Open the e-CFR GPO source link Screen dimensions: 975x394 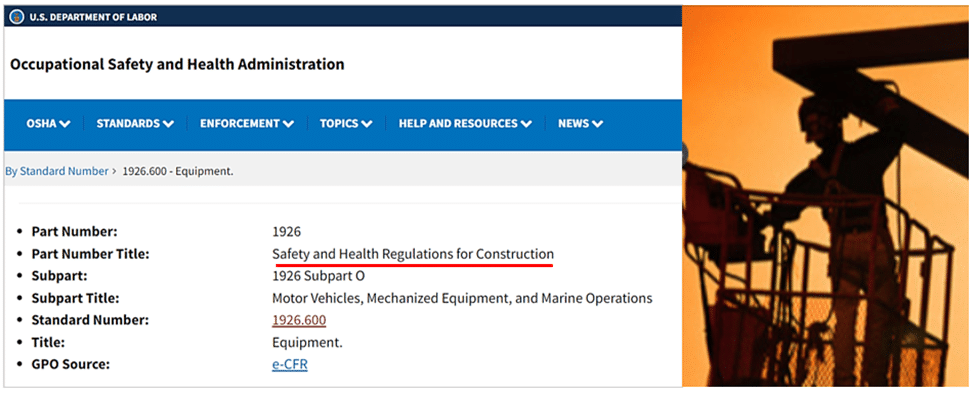[290, 364]
